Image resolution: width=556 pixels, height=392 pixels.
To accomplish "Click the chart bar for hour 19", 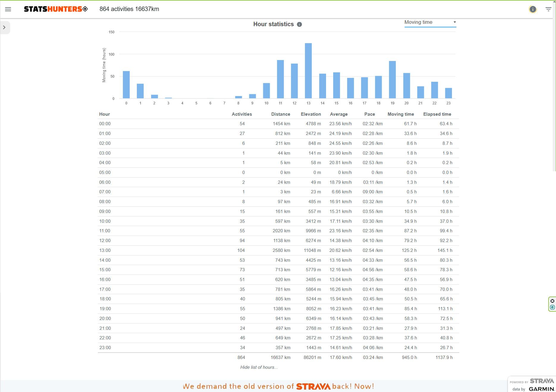I will click(x=392, y=80).
